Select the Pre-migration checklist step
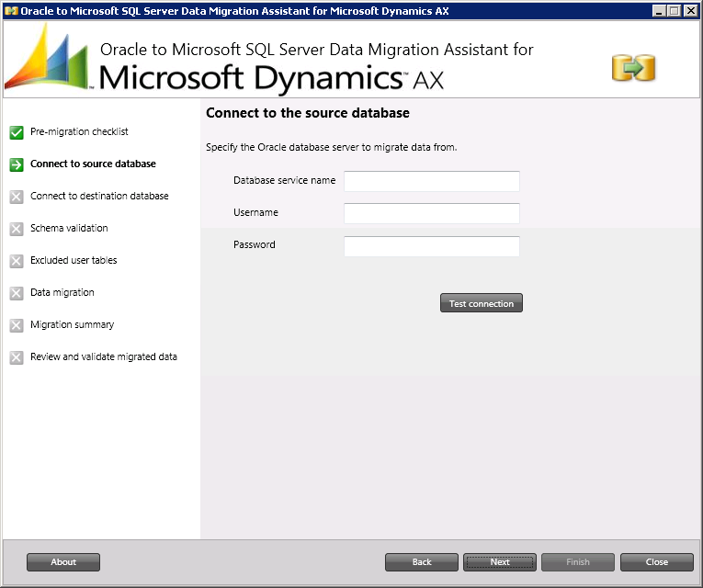Image resolution: width=703 pixels, height=588 pixels. point(79,132)
